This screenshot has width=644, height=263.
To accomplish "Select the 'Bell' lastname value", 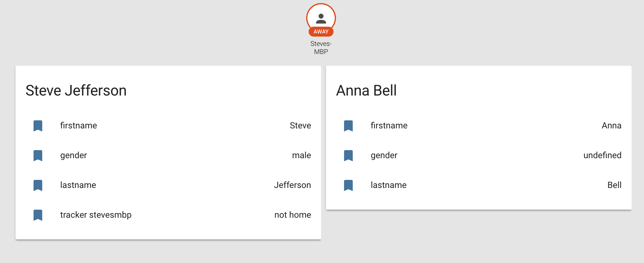I will tap(614, 185).
